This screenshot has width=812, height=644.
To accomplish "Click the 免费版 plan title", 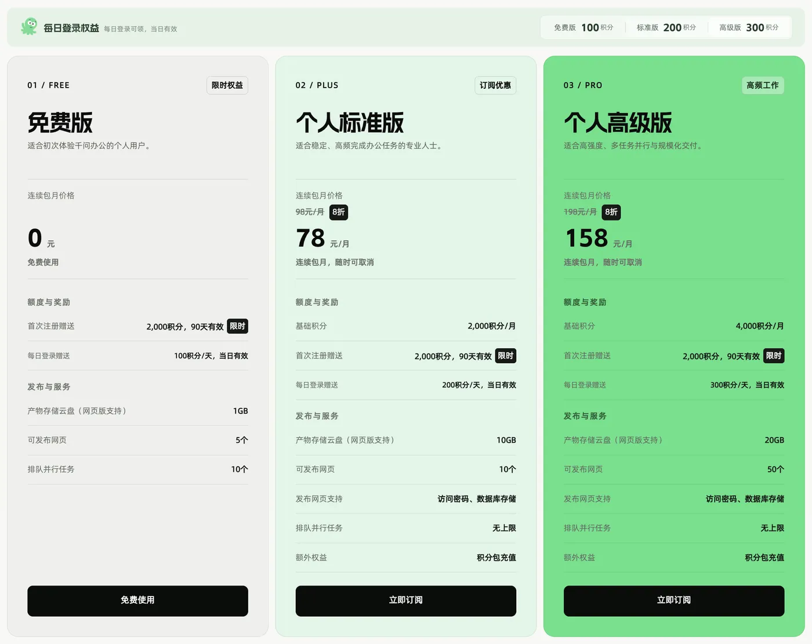I will tap(60, 122).
